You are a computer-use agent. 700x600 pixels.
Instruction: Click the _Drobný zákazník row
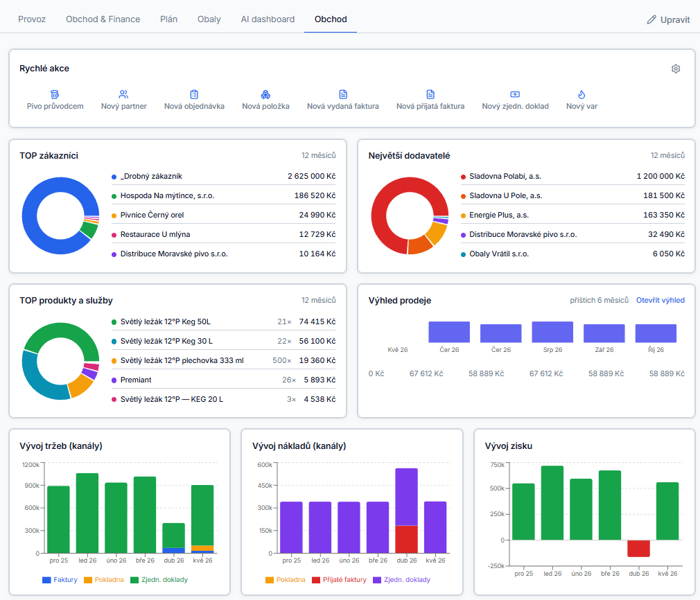(223, 177)
